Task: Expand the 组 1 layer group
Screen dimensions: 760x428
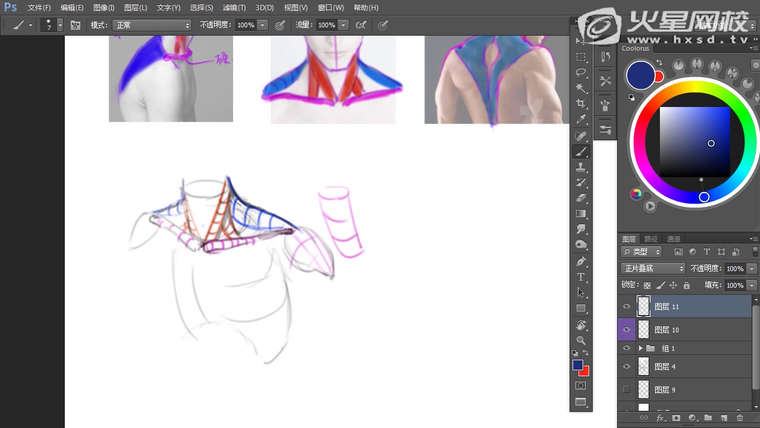Action: tap(640, 348)
